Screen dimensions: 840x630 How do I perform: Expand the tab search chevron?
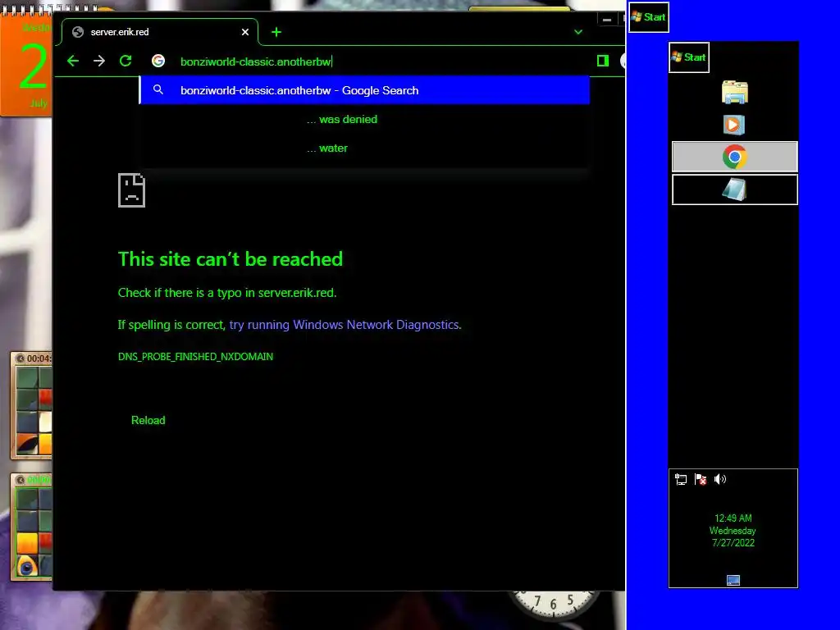click(578, 32)
